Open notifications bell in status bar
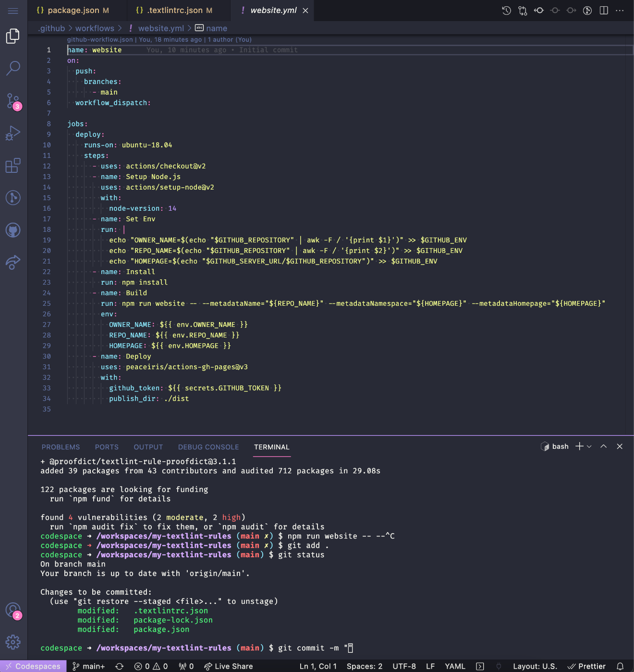Screen dimensions: 634x672 tap(620, 666)
